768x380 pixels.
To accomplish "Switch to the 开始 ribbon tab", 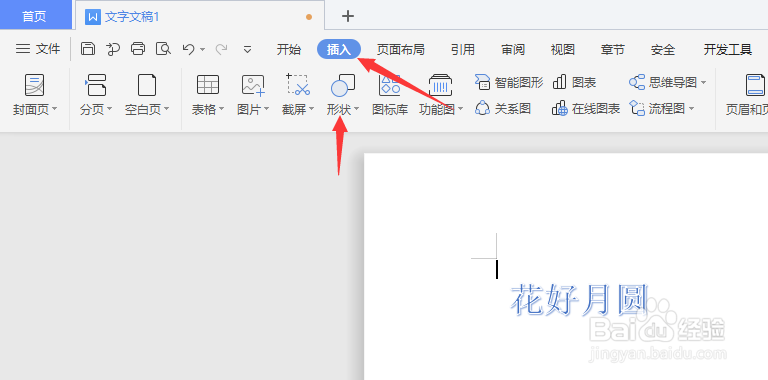I will coord(289,49).
